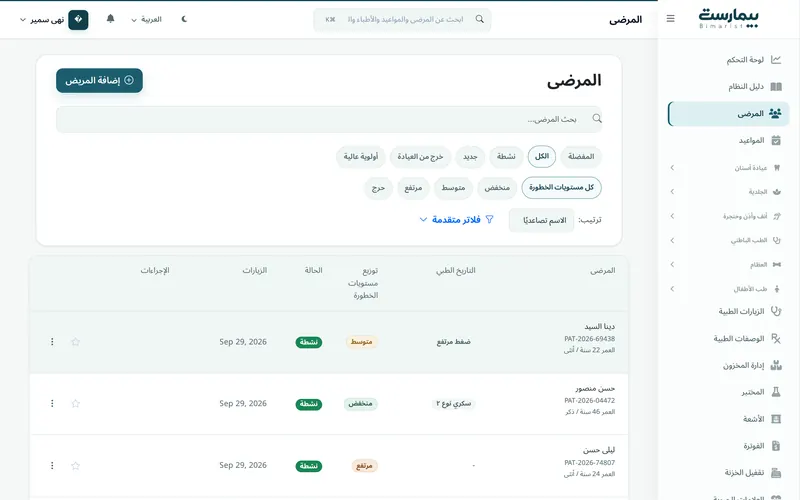Open actions menu for حسن منصور row
This screenshot has width=800, height=500.
coord(52,404)
